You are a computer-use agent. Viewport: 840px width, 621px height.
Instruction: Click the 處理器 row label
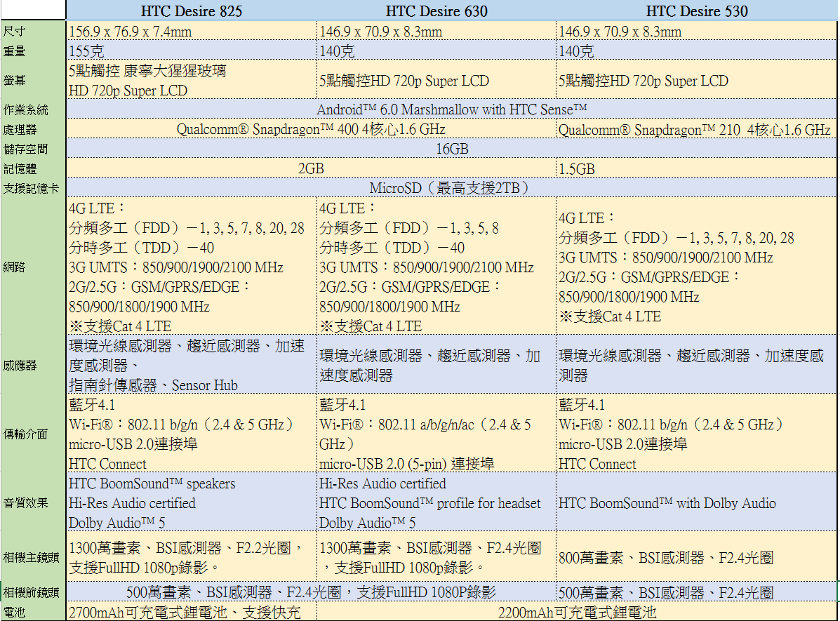pos(33,129)
